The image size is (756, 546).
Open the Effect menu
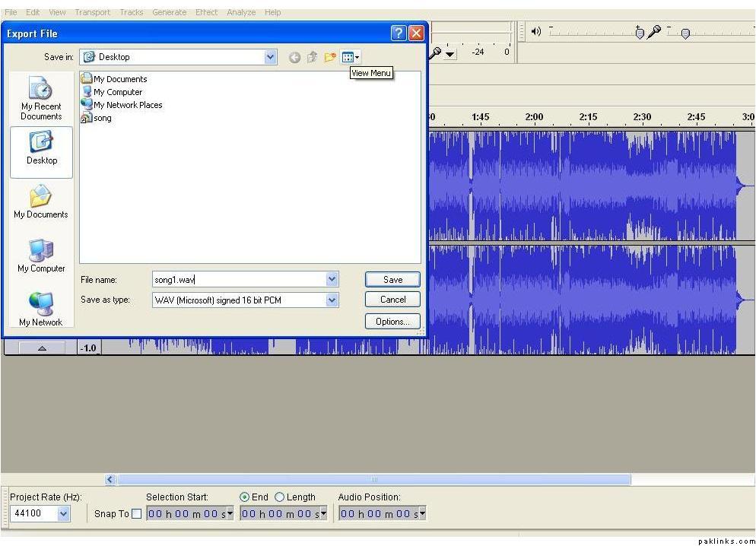205,12
